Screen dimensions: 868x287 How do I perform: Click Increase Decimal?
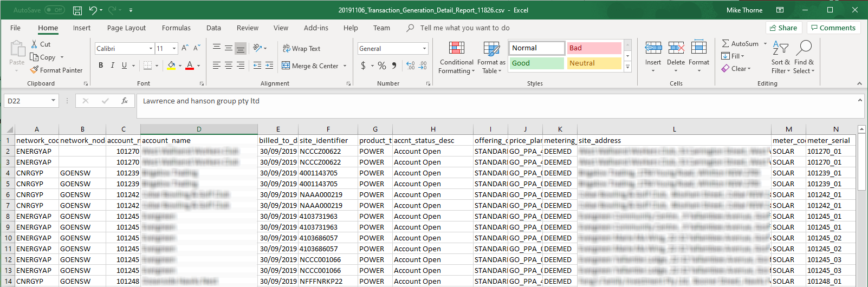point(411,66)
